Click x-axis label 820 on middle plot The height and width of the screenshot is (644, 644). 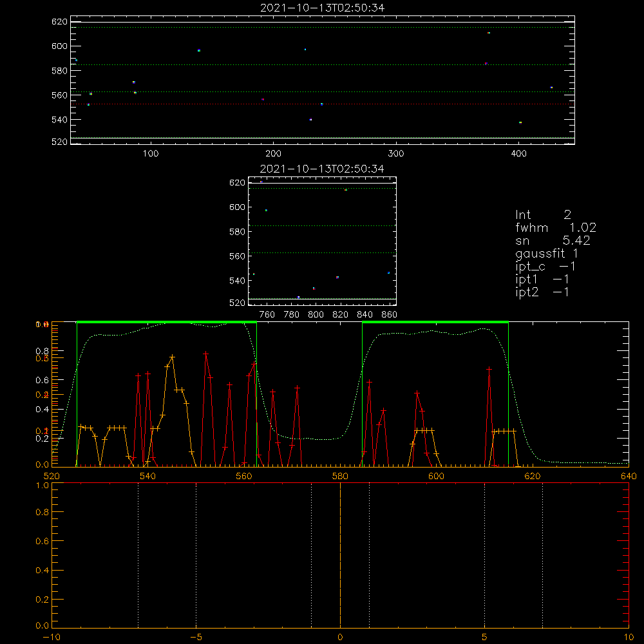(x=341, y=315)
